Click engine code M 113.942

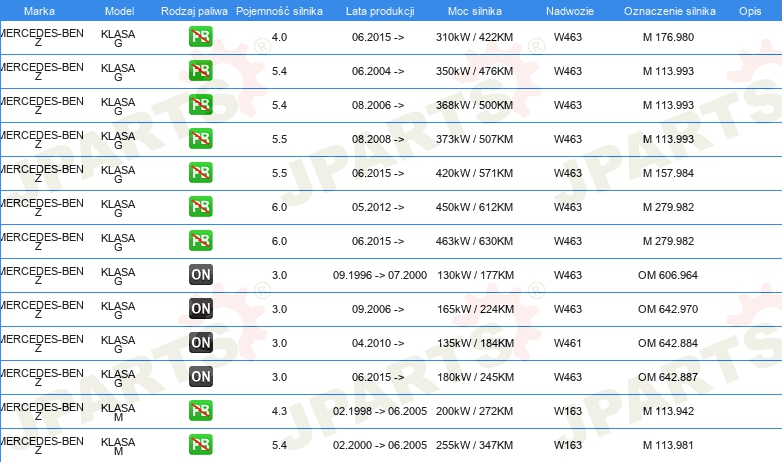point(668,411)
